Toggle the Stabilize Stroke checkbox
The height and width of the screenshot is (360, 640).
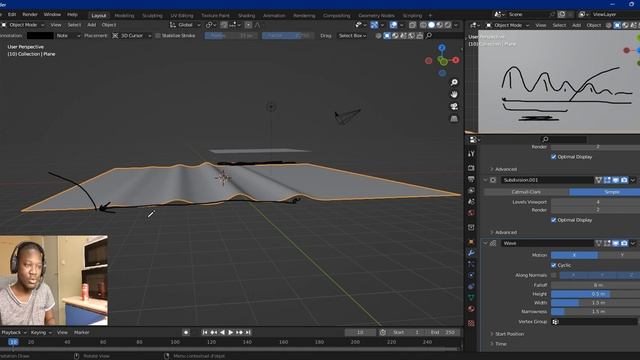[x=158, y=36]
